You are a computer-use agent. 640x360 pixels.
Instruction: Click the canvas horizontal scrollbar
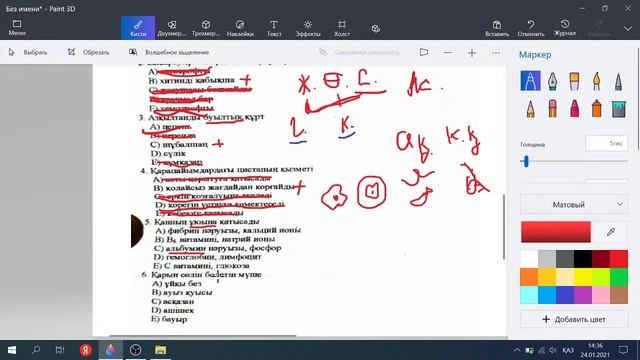coord(203,336)
